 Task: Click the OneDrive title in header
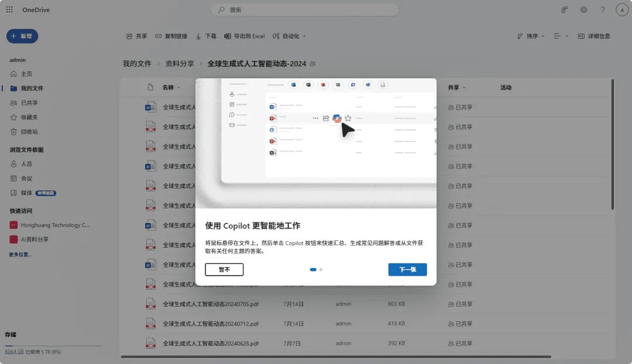pyautogui.click(x=36, y=10)
